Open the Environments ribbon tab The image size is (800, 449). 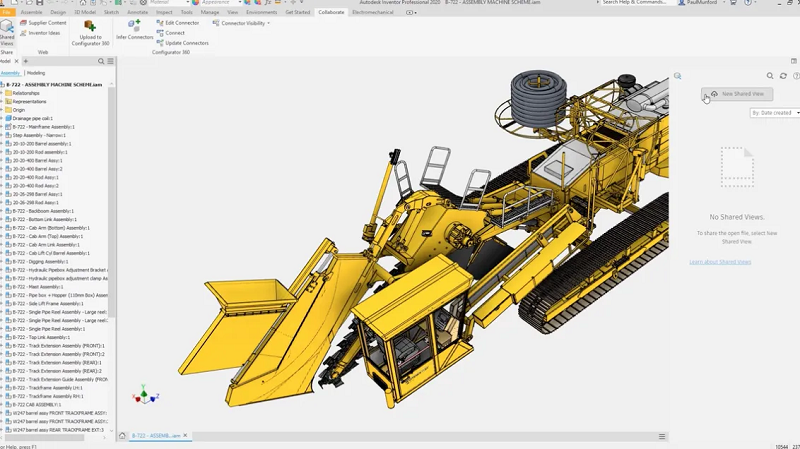point(261,12)
